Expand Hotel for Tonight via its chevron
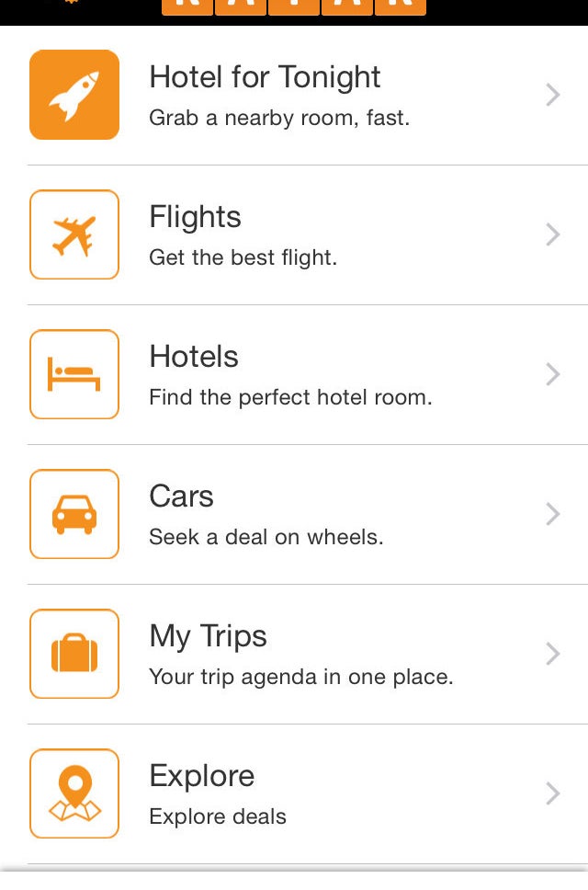The width and height of the screenshot is (588, 890). (552, 95)
